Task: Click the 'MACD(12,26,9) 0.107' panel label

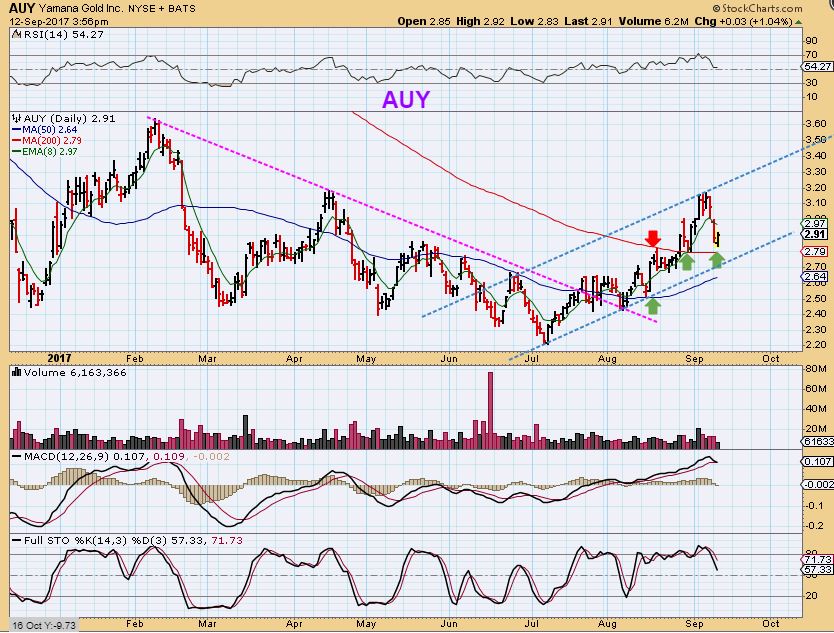Action: point(86,456)
